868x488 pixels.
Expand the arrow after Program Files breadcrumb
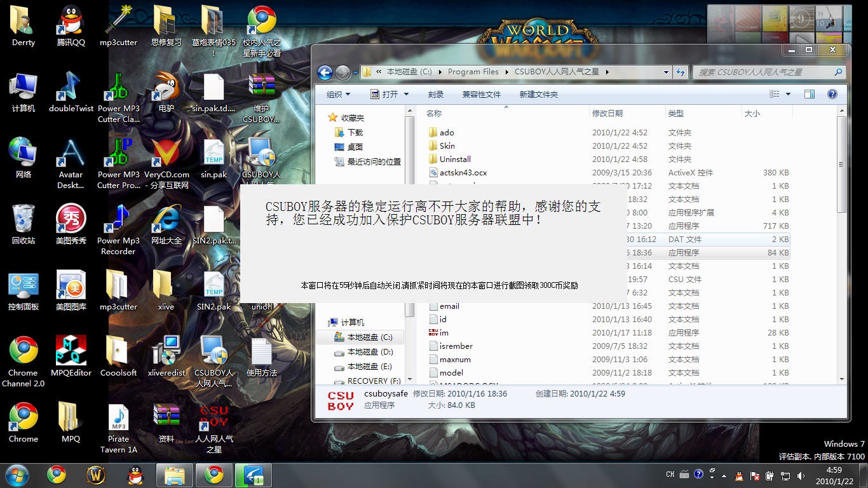pyautogui.click(x=506, y=72)
